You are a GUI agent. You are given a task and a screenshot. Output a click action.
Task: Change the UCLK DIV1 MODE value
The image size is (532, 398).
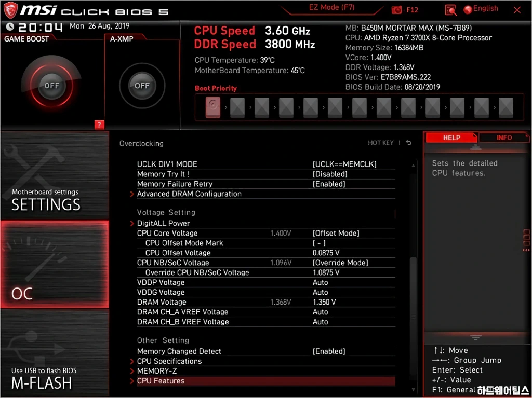[x=344, y=164]
